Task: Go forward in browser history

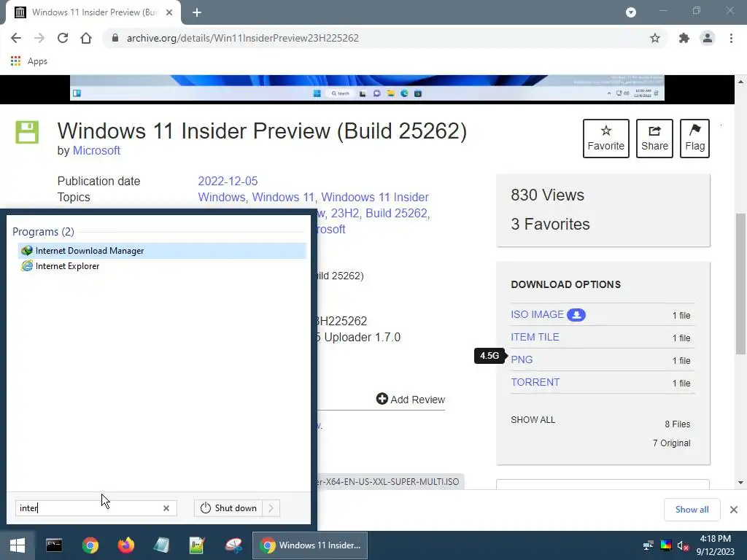Action: [39, 38]
